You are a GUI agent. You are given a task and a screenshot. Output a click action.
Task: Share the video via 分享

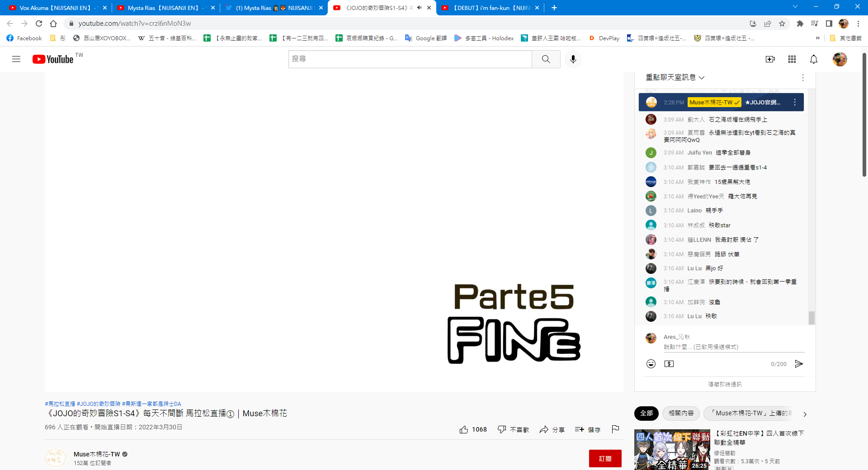552,429
